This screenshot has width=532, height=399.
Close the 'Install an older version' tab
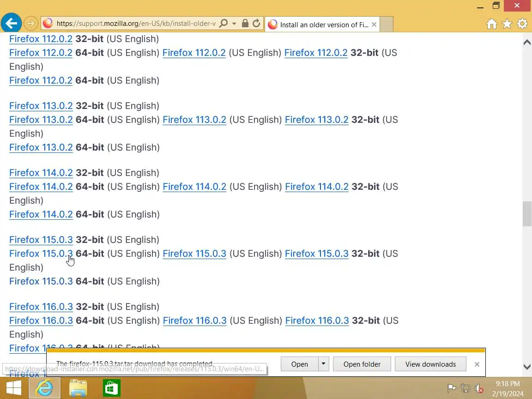pyautogui.click(x=374, y=24)
